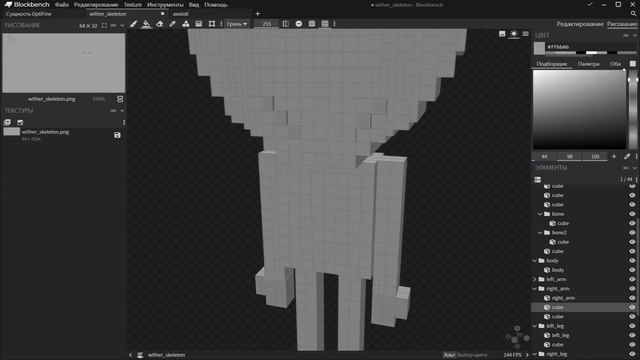Collapse the bone2 group
Image resolution: width=640 pixels, height=360 pixels.
tap(540, 233)
